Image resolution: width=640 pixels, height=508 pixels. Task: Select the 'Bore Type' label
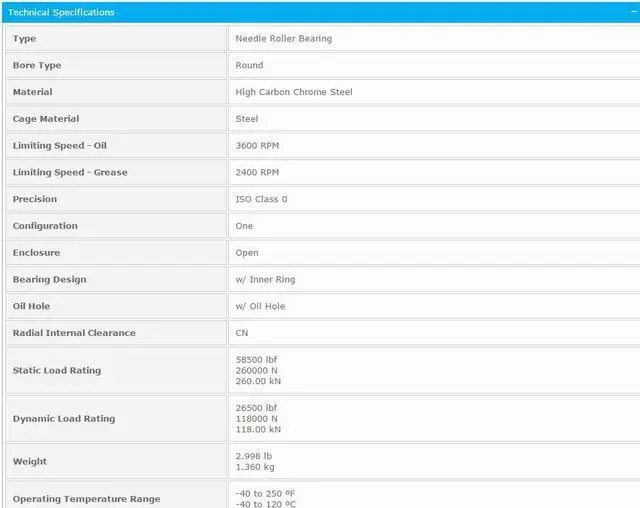click(x=37, y=65)
